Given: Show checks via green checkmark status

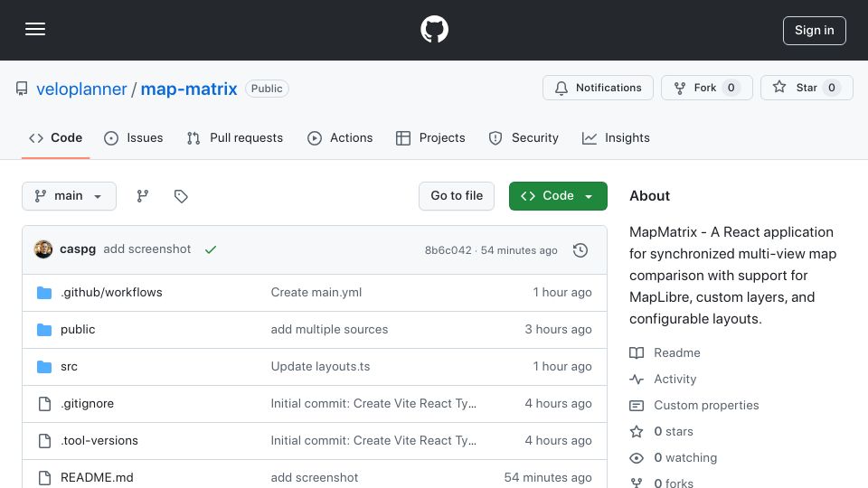Looking at the screenshot, I should [211, 249].
